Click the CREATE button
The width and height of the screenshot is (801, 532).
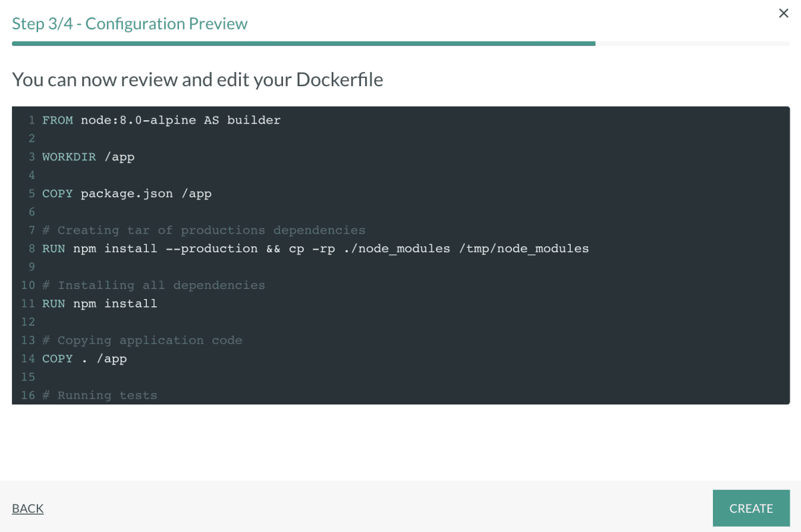751,509
